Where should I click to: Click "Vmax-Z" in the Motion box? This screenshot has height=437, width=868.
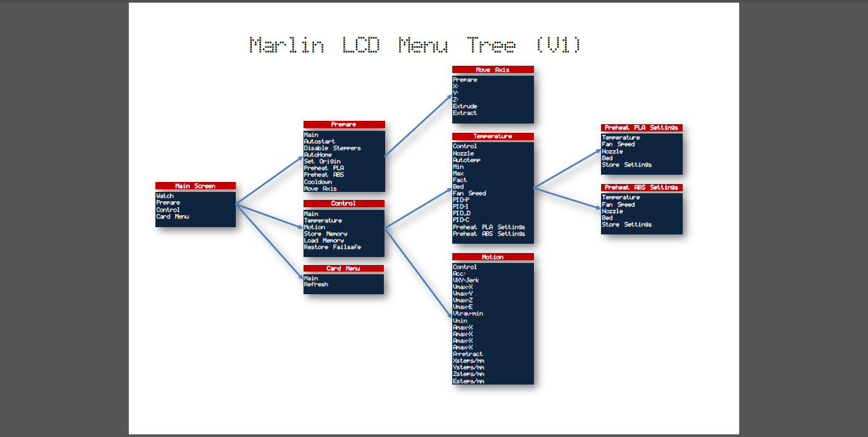463,300
